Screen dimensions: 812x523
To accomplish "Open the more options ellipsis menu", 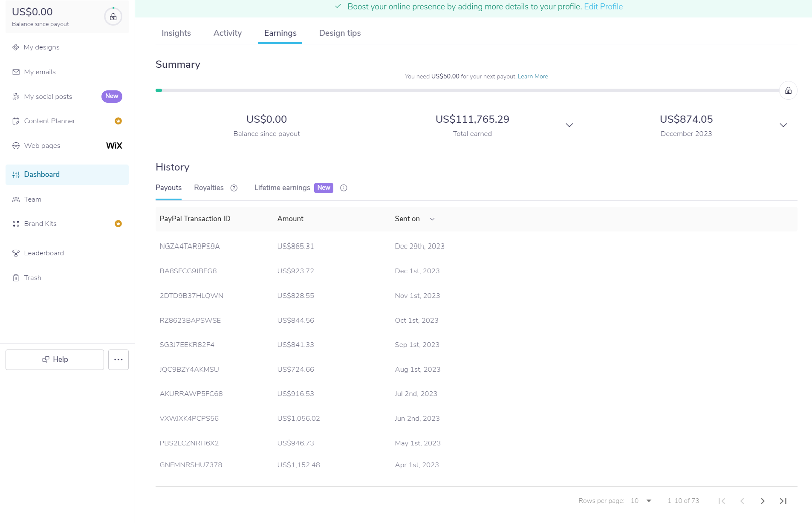I will pos(118,360).
